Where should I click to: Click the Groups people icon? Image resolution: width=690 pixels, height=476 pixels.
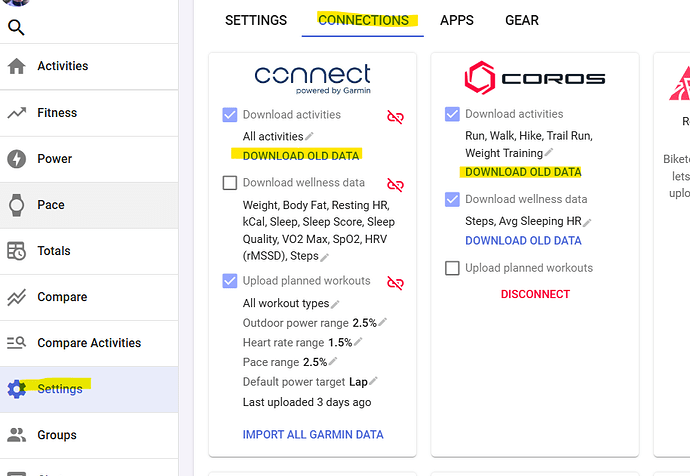17,435
